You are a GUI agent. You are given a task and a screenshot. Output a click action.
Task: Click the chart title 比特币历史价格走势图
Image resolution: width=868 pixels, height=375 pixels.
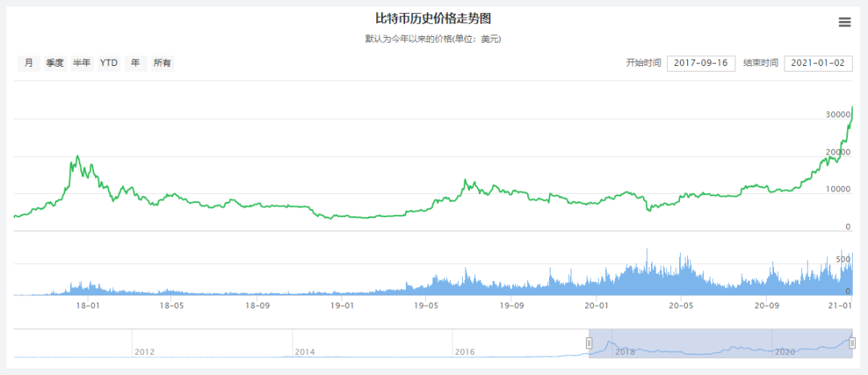[x=433, y=19]
